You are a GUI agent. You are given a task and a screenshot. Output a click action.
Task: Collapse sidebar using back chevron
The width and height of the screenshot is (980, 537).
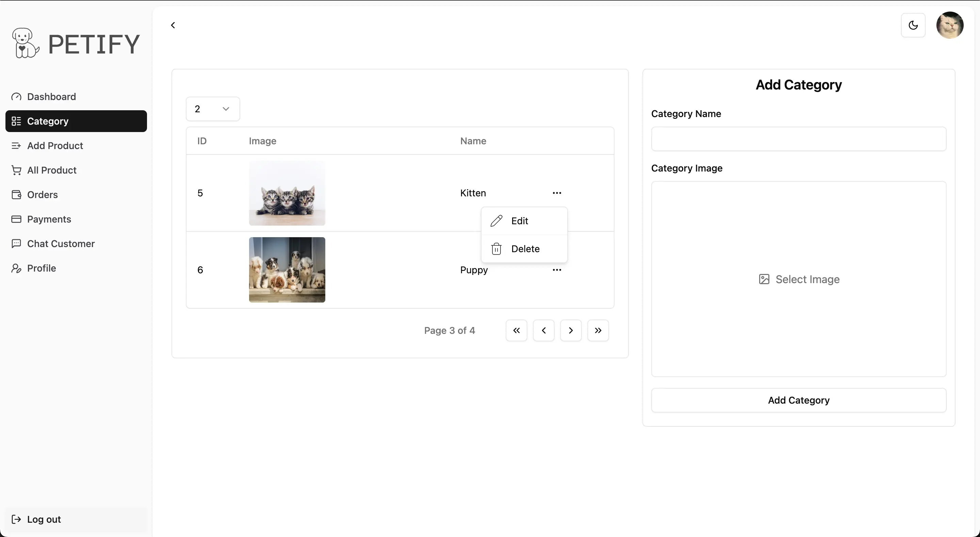[x=173, y=25]
